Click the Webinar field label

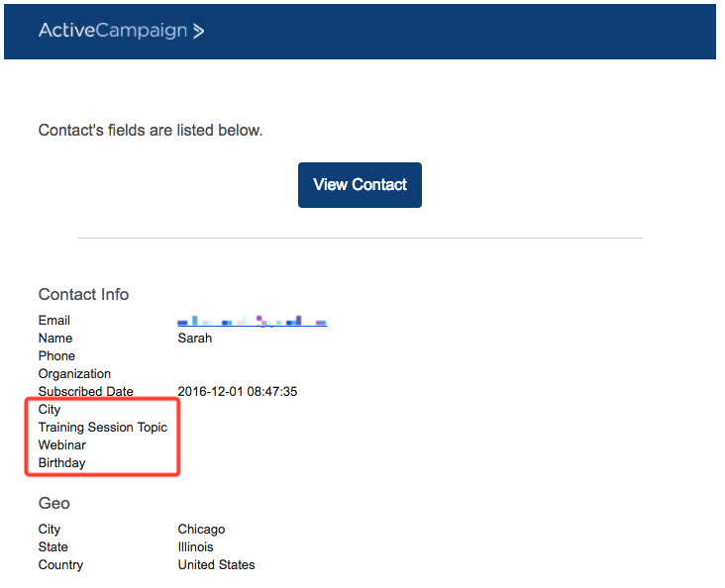point(61,445)
